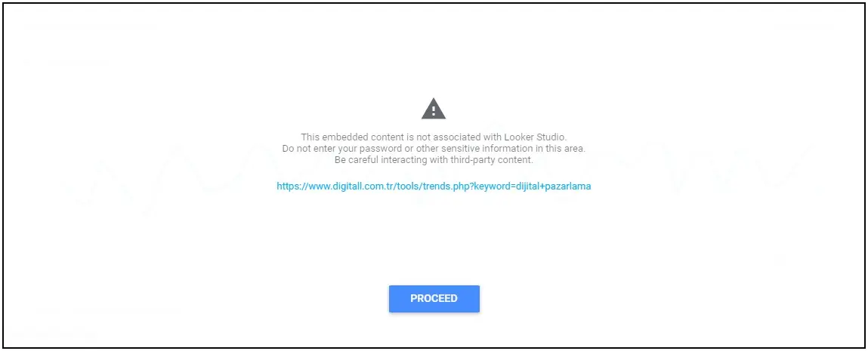Click the 'Be careful interacting' warning line
868x351 pixels.
[x=434, y=160]
